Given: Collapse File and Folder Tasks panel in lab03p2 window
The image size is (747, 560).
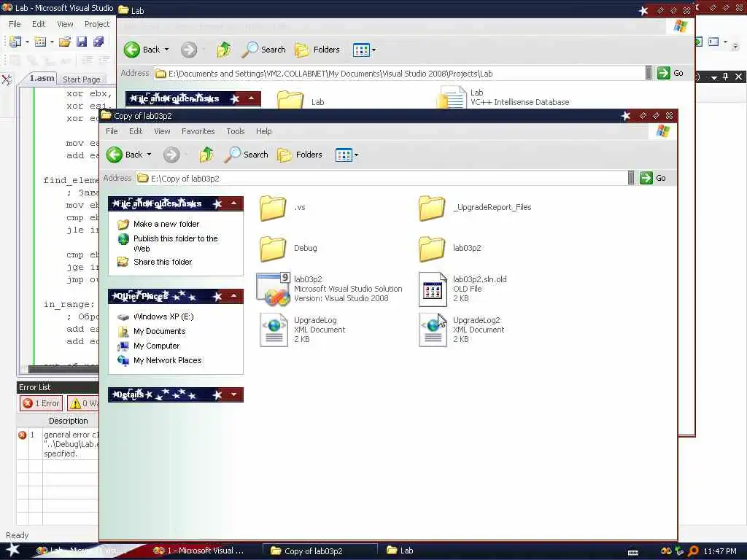Looking at the screenshot, I should point(234,204).
